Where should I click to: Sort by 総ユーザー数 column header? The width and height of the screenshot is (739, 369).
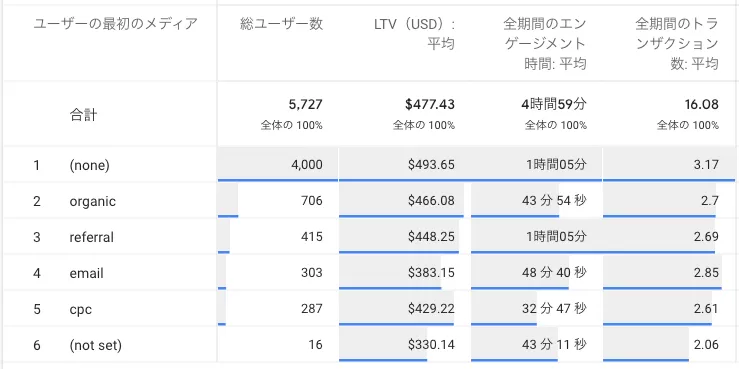(281, 24)
